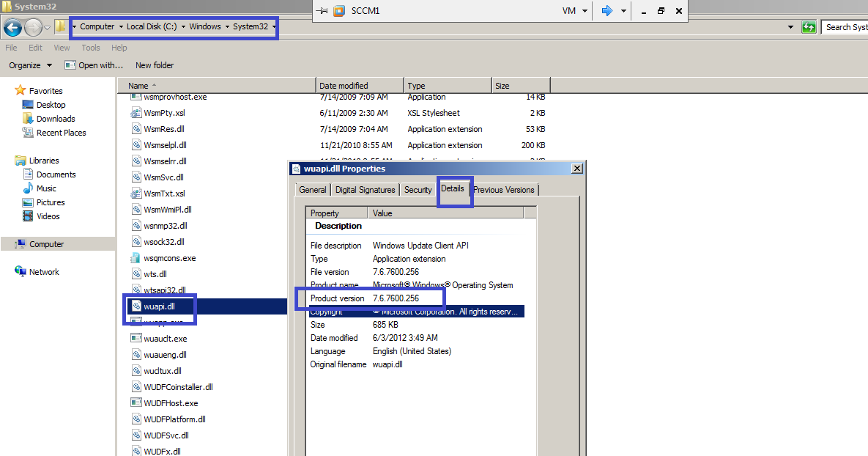Click the Open with... toolbar button

94,65
